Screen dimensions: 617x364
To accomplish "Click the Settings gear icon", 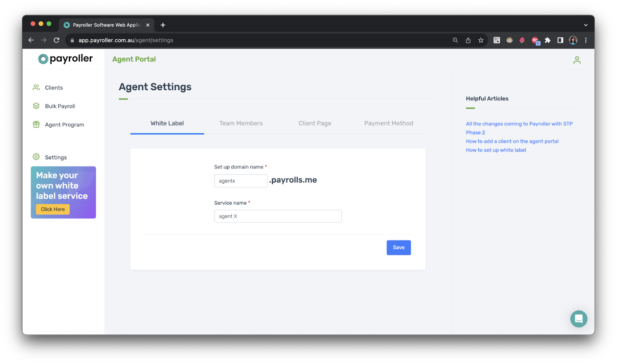I will 36,157.
